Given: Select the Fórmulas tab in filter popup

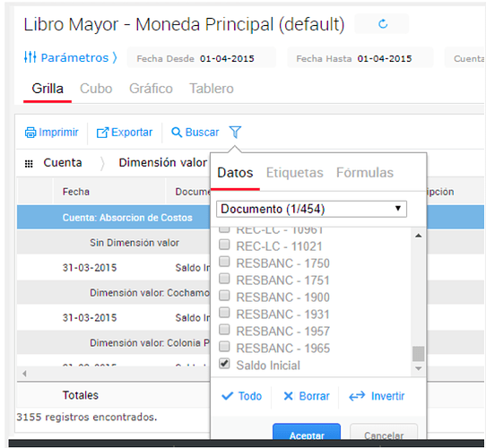Looking at the screenshot, I should [365, 173].
